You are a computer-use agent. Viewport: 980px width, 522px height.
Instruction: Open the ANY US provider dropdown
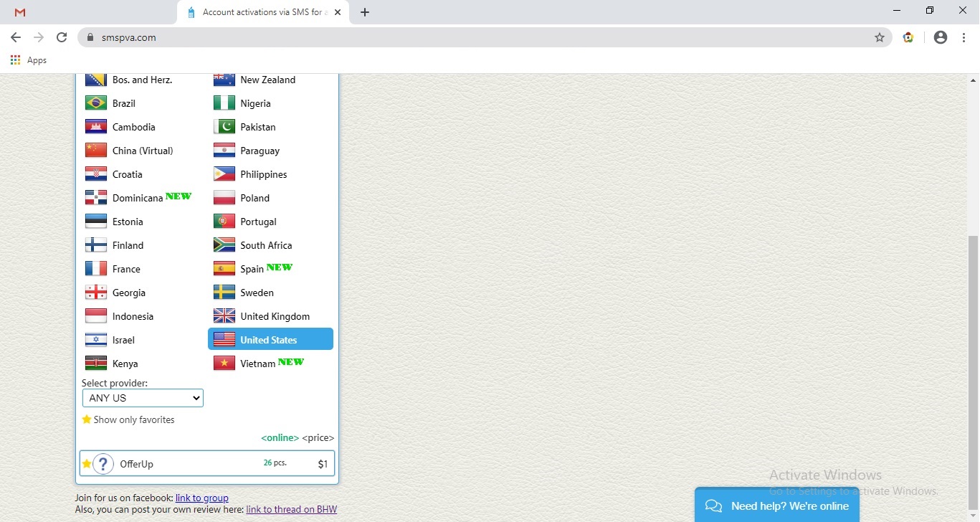click(x=143, y=398)
